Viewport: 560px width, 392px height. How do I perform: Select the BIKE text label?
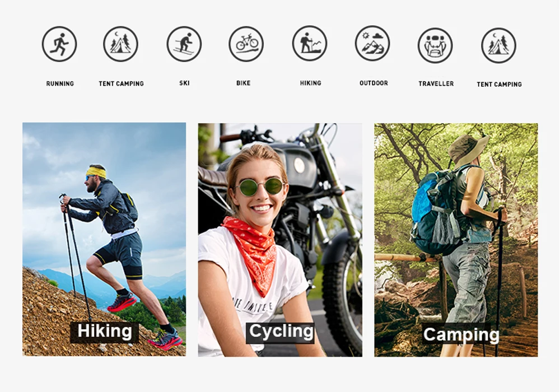click(243, 83)
